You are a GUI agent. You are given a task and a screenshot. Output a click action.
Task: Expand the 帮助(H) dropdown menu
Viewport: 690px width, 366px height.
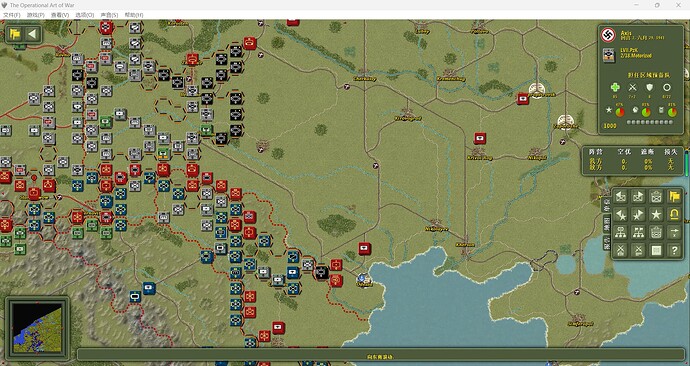point(134,15)
